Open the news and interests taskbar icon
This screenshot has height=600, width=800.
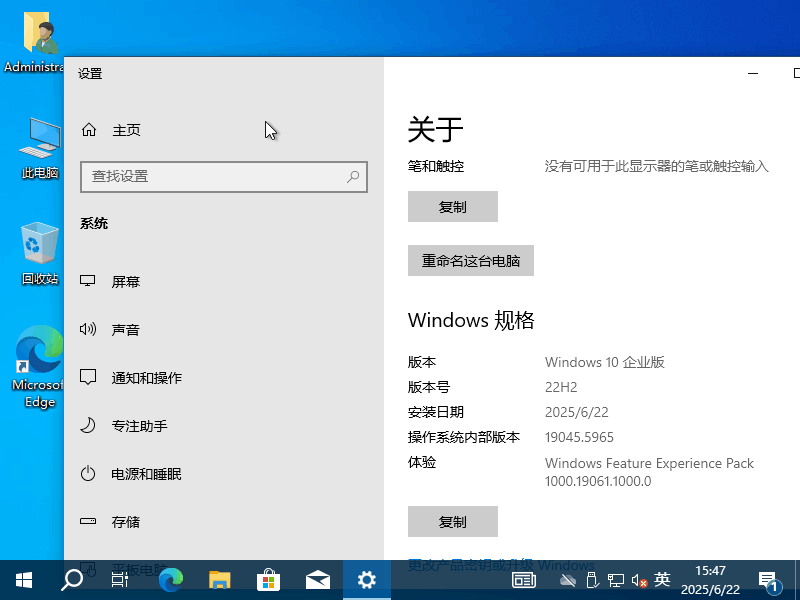523,580
